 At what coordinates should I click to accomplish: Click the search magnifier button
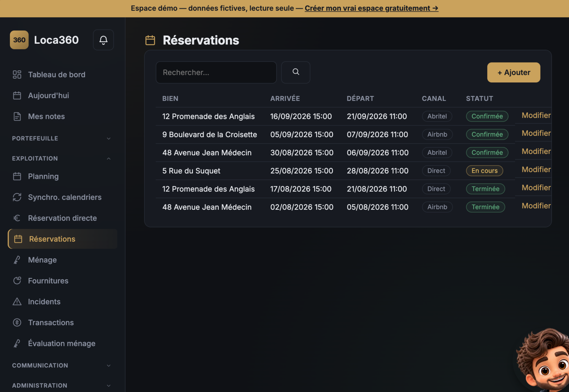point(296,72)
